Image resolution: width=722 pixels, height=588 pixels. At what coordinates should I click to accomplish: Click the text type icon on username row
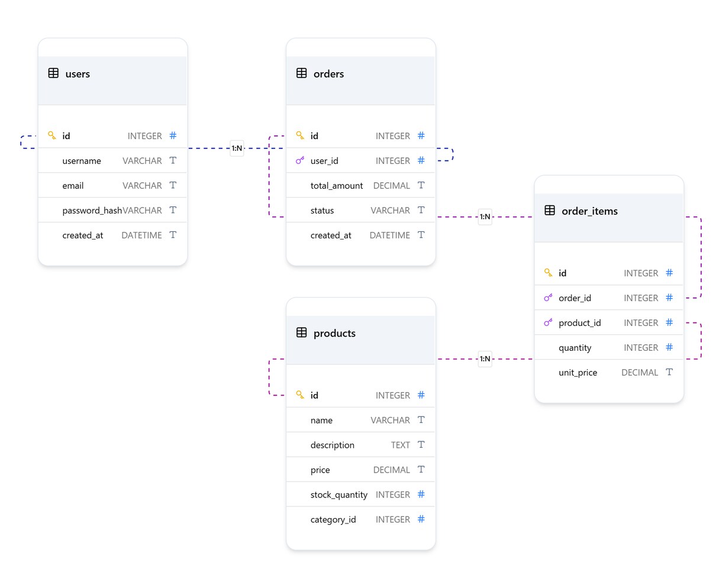(173, 160)
